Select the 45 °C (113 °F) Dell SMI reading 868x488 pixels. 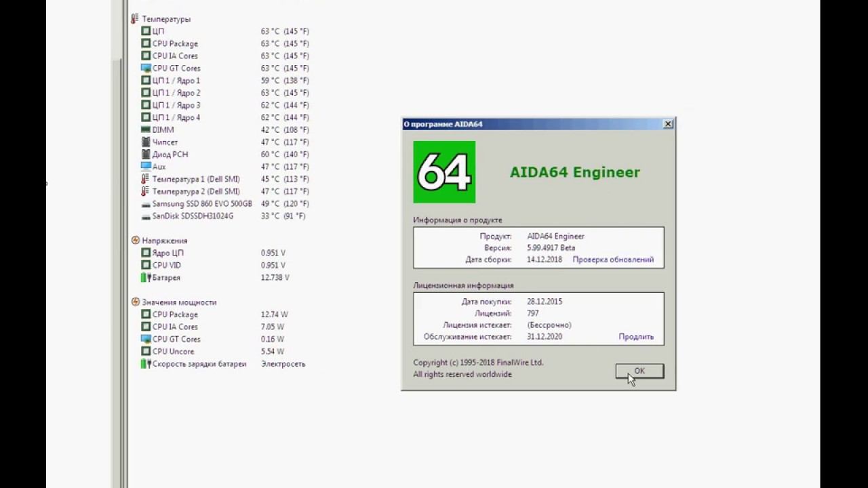285,180
